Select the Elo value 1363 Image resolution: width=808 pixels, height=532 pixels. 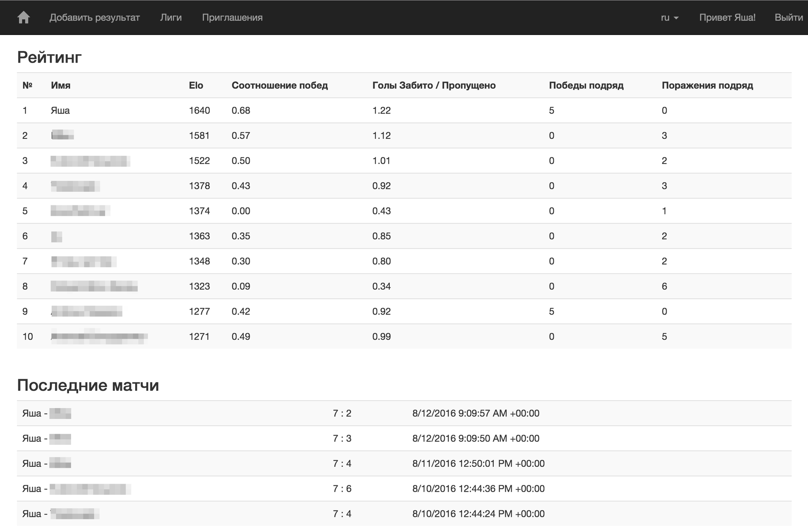click(199, 236)
